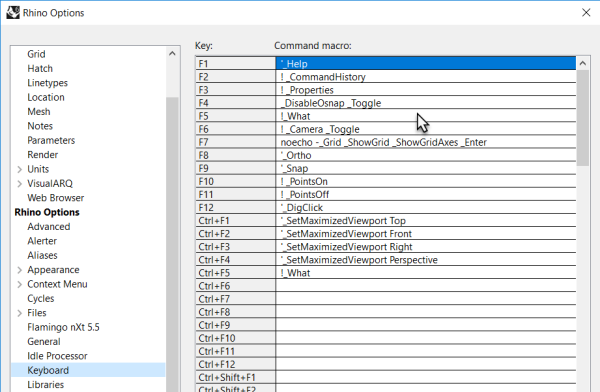Edit the Ctrl+F5 macro !_What
Viewport: 600px width, 392px height.
426,273
